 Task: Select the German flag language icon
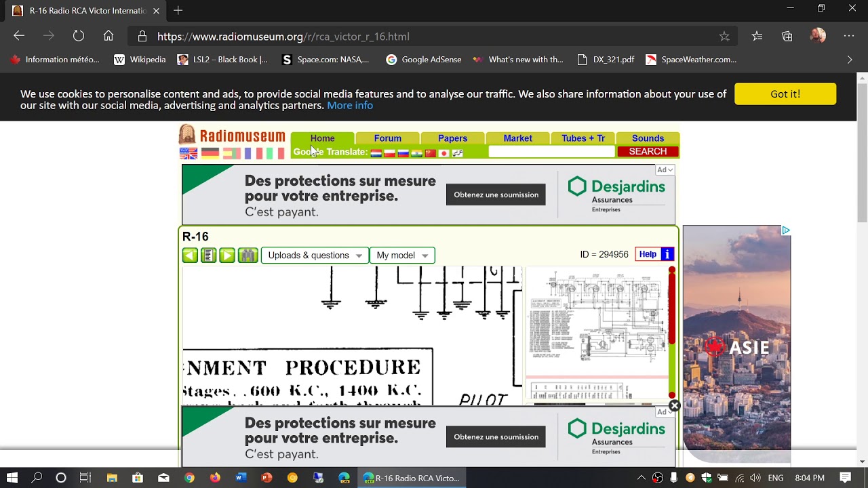210,154
